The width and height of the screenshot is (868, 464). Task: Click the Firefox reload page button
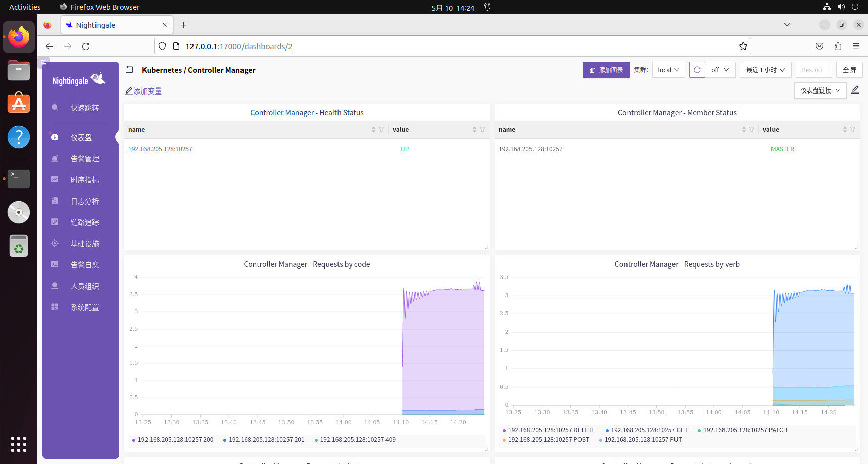tap(86, 46)
